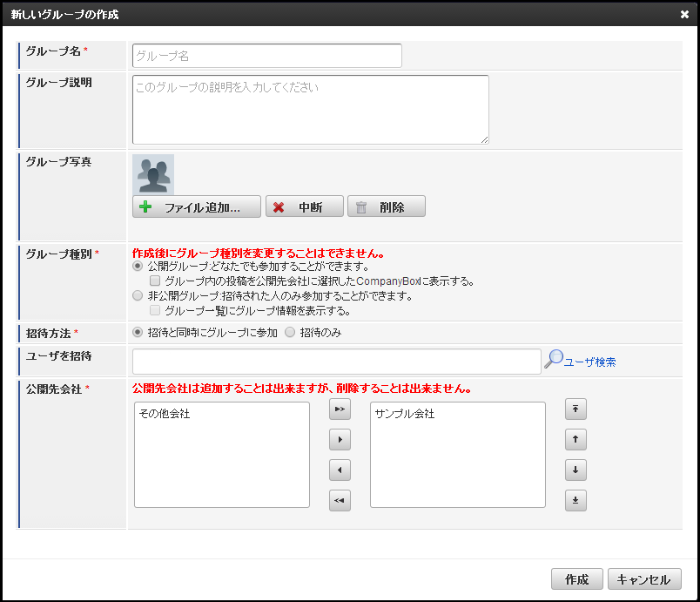Select 非公開グループ radio option
Screen dimensions: 700x602
tap(138, 295)
